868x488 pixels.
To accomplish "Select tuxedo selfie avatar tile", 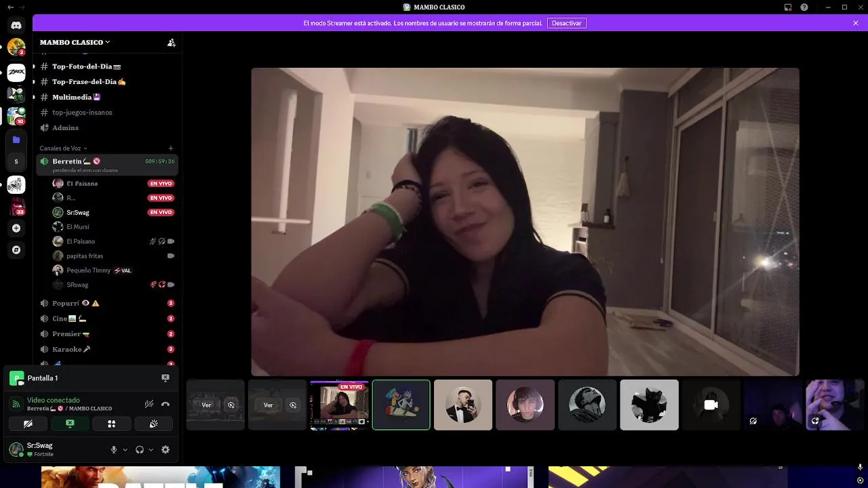I will (463, 405).
